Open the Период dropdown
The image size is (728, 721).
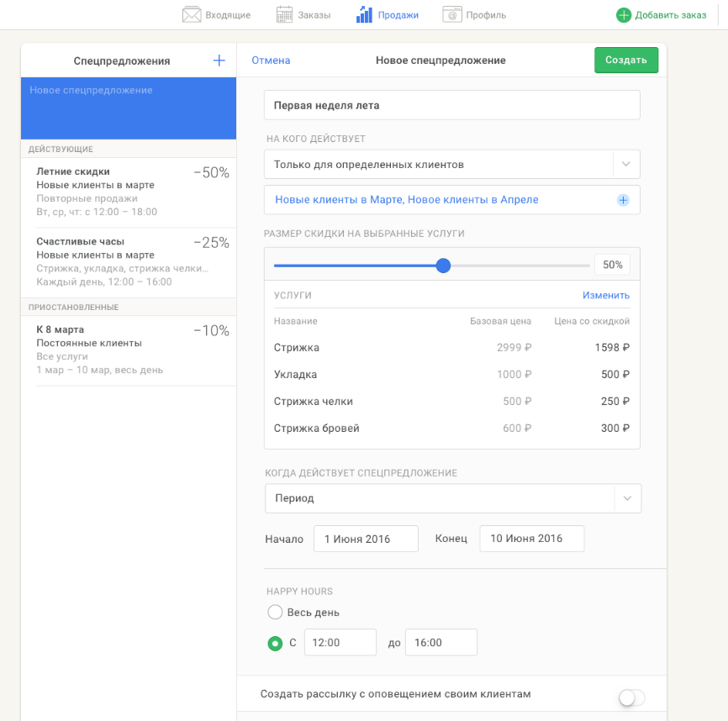pos(453,498)
